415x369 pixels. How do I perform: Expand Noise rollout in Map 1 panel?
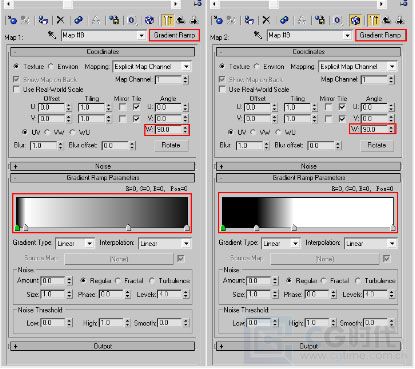[103, 166]
